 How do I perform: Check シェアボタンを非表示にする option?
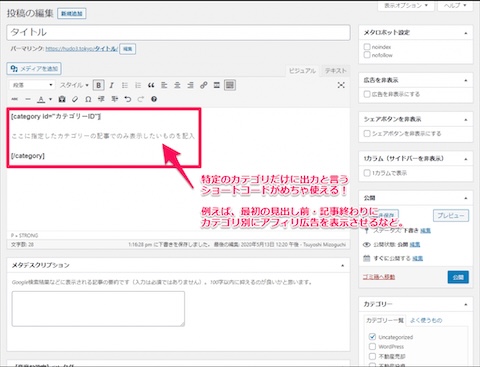coord(367,133)
